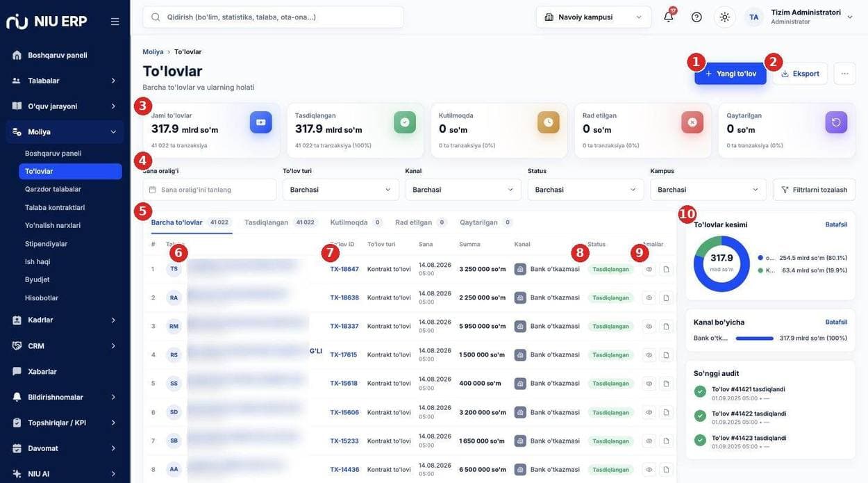This screenshot has height=483, width=868.
Task: Click the Sana oralig'i date range field
Action: pyautogui.click(x=210, y=190)
